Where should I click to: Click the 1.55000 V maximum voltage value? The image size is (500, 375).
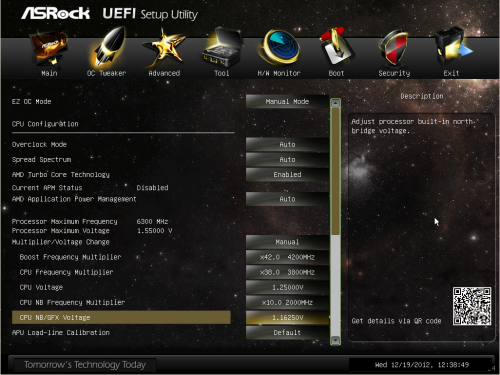[x=155, y=231]
